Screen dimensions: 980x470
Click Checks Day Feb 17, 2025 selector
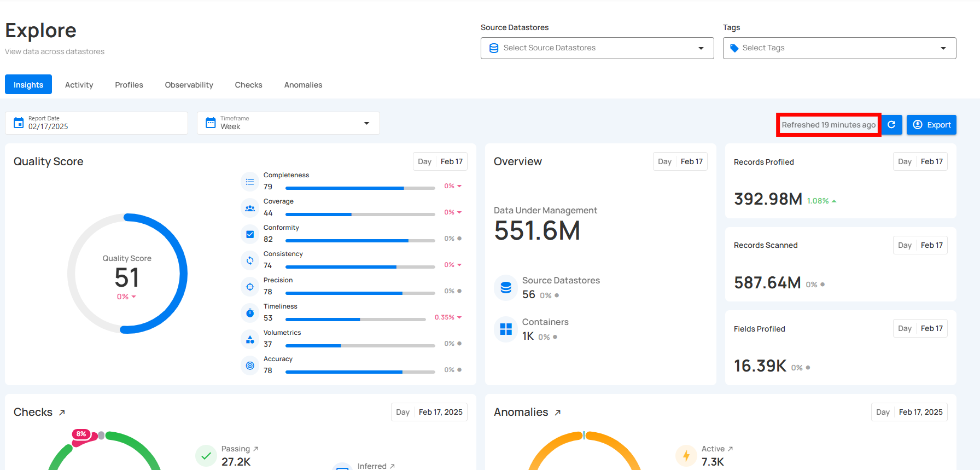pos(429,412)
